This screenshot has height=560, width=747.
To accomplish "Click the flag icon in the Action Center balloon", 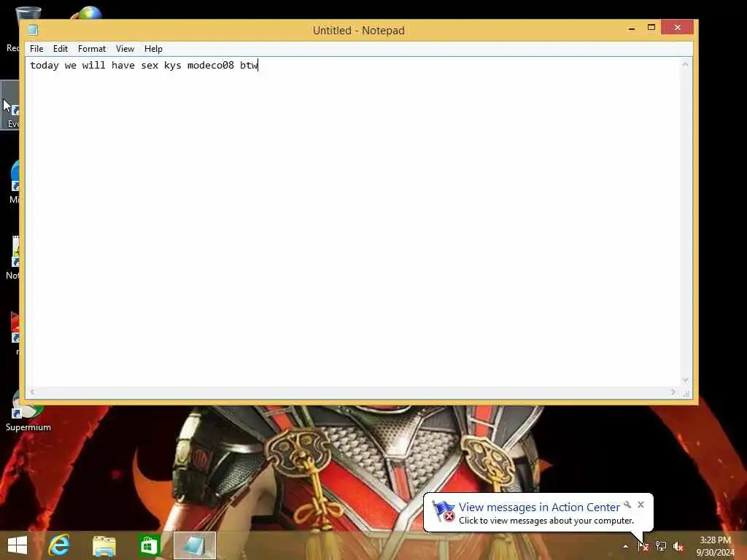I will pyautogui.click(x=443, y=511).
